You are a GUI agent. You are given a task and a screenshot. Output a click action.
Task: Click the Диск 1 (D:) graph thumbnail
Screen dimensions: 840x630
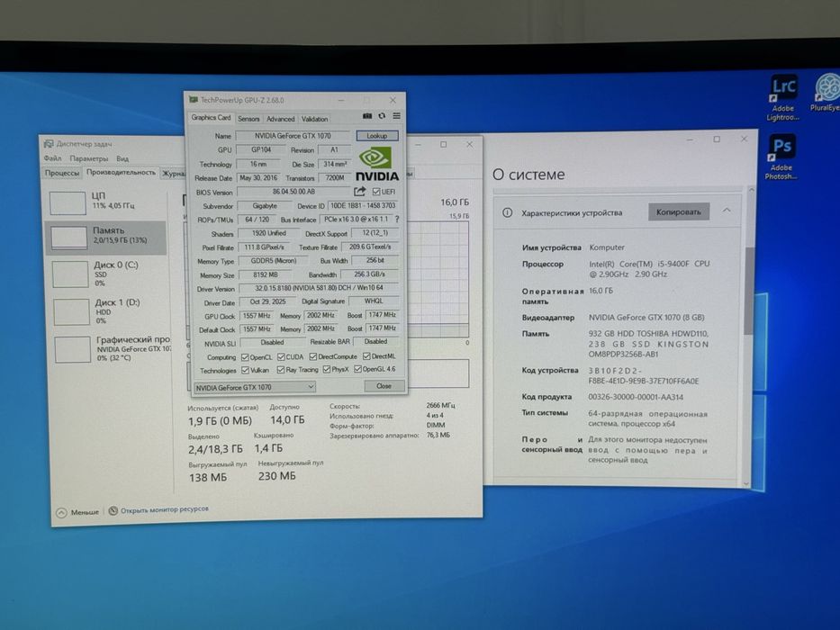[72, 311]
